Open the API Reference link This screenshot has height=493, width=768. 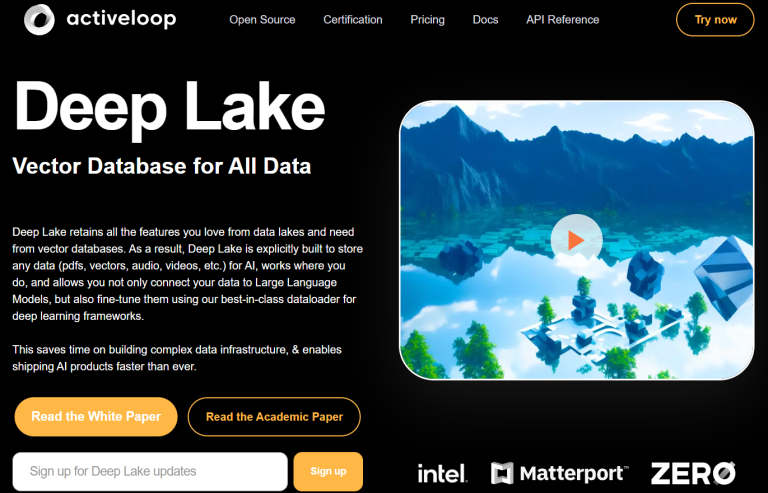click(562, 20)
